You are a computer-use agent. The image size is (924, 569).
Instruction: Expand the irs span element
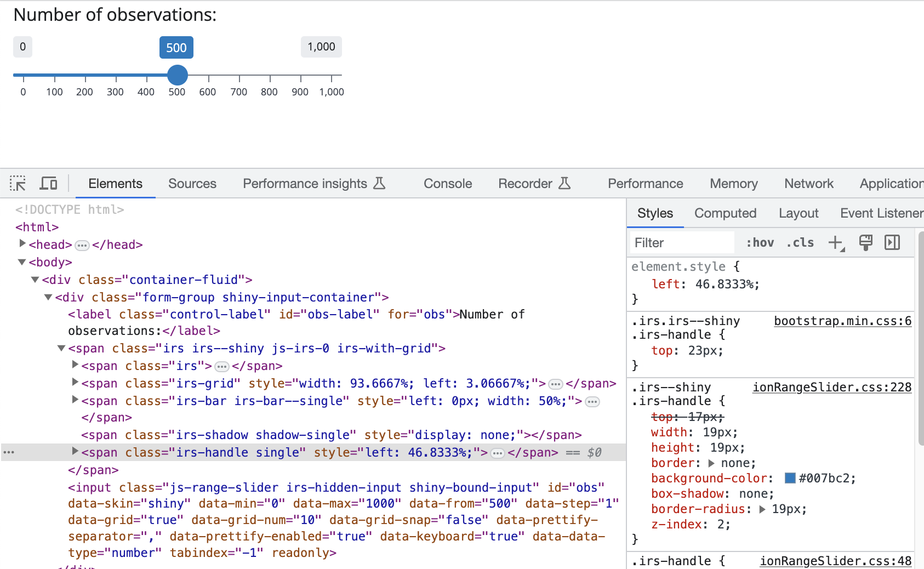click(75, 365)
